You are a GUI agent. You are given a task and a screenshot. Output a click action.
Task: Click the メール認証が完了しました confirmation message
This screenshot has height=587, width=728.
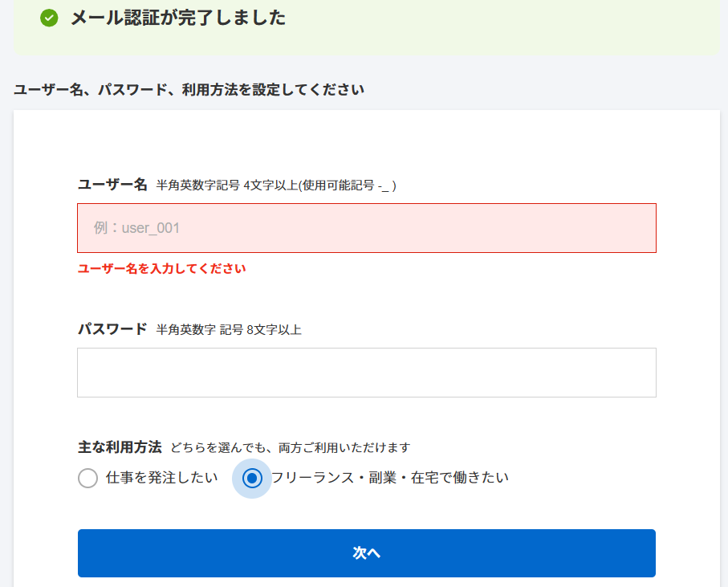178,18
